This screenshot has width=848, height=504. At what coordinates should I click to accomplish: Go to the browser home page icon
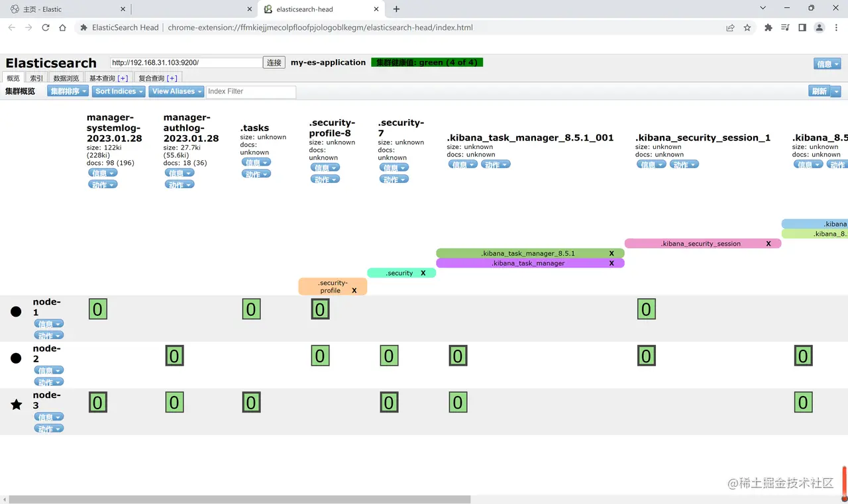tap(62, 28)
